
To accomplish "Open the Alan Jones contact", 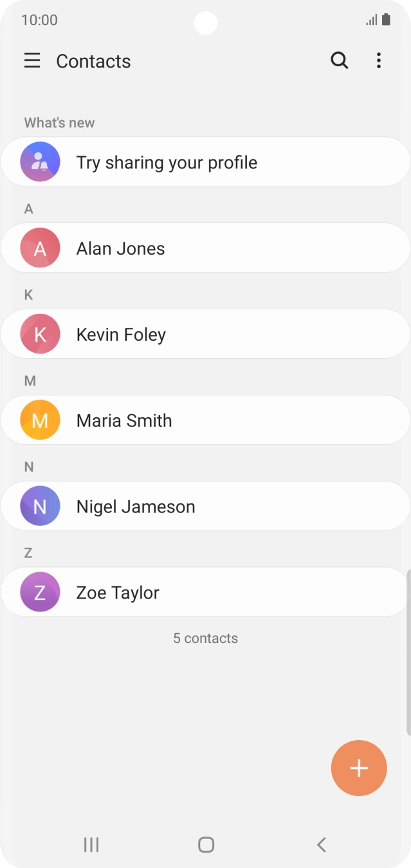I will click(205, 248).
